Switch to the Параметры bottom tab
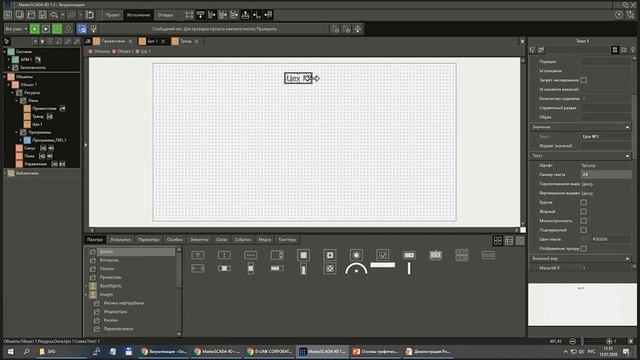Image resolution: width=640 pixels, height=360 pixels. point(149,240)
